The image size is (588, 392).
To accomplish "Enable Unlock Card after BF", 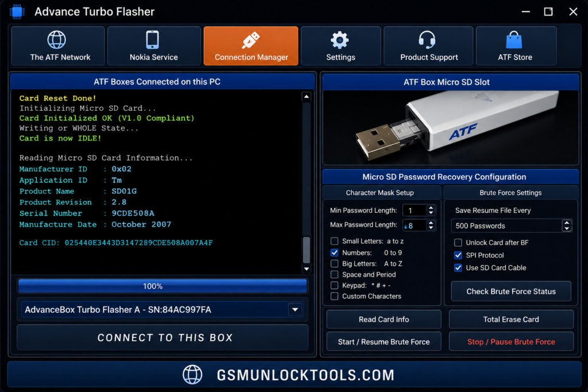I will [458, 242].
